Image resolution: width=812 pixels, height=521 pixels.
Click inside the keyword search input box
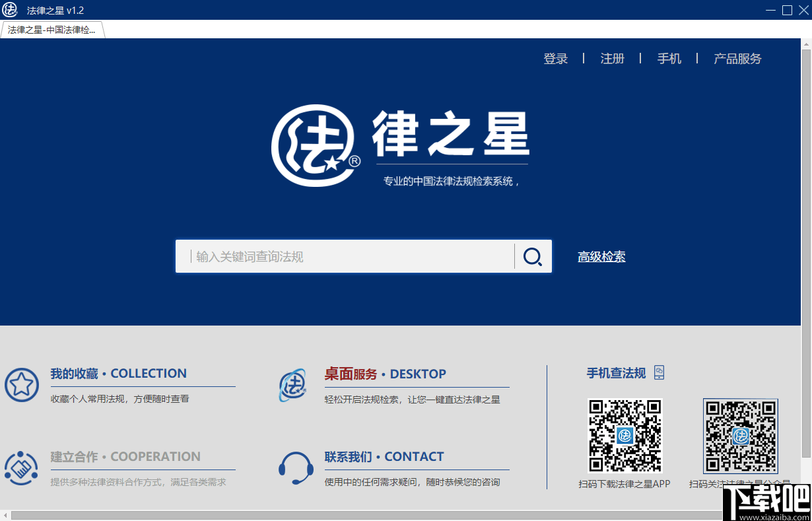click(343, 256)
